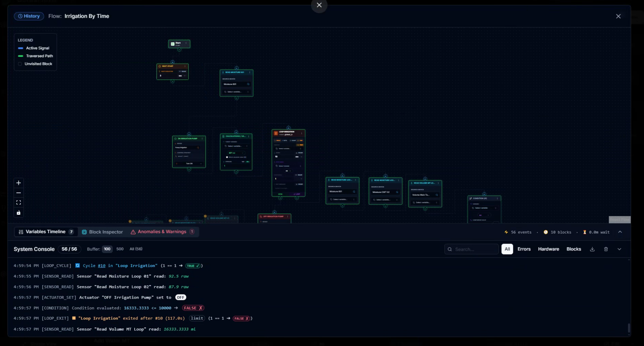Viewport: 644px width, 346px height.
Task: Open the Loop Irrigation block options menu
Action: [302, 133]
